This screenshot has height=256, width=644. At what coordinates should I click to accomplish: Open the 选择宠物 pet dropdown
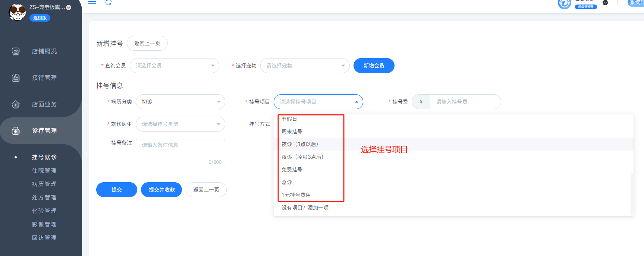pos(305,66)
